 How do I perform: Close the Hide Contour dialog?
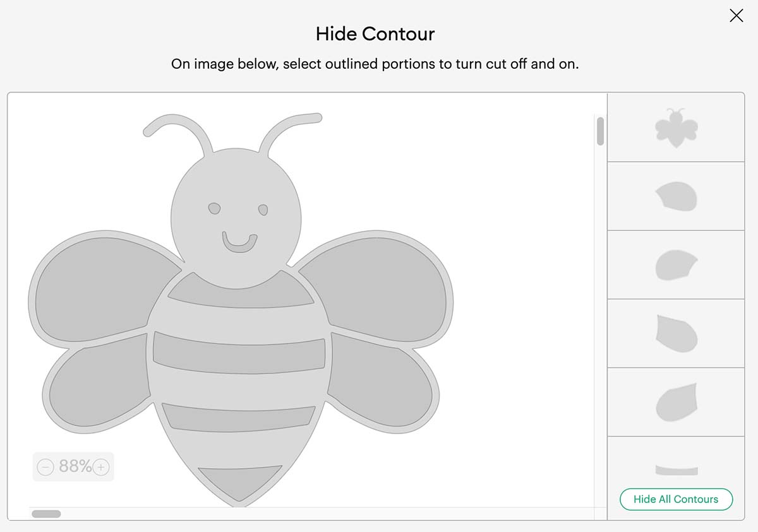pyautogui.click(x=736, y=16)
